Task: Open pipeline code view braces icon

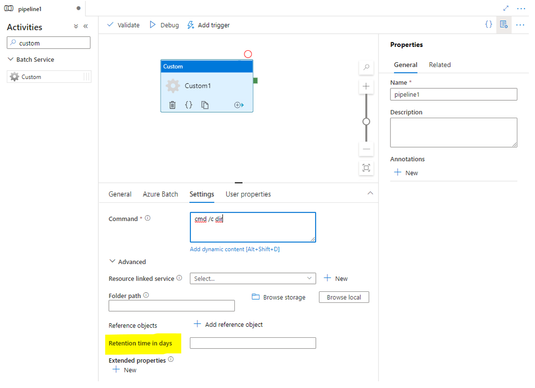Action: coord(489,25)
